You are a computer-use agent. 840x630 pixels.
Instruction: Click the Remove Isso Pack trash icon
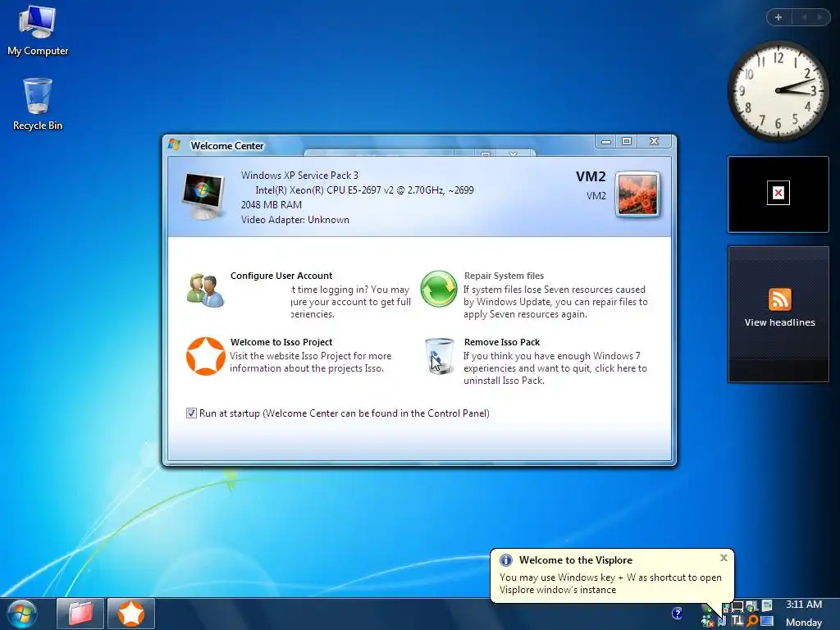pyautogui.click(x=440, y=356)
